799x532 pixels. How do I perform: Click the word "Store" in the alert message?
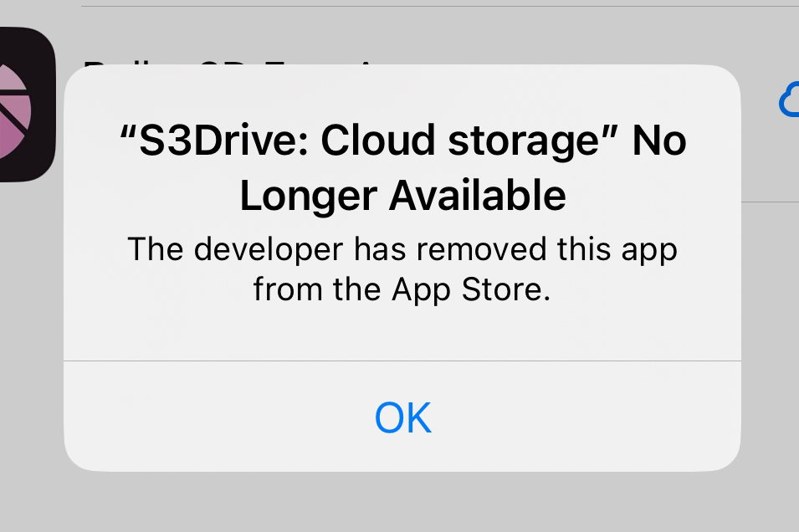(501, 289)
